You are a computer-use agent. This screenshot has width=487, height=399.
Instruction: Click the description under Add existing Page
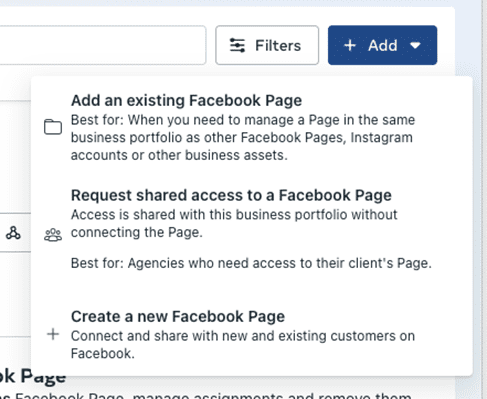tap(243, 137)
